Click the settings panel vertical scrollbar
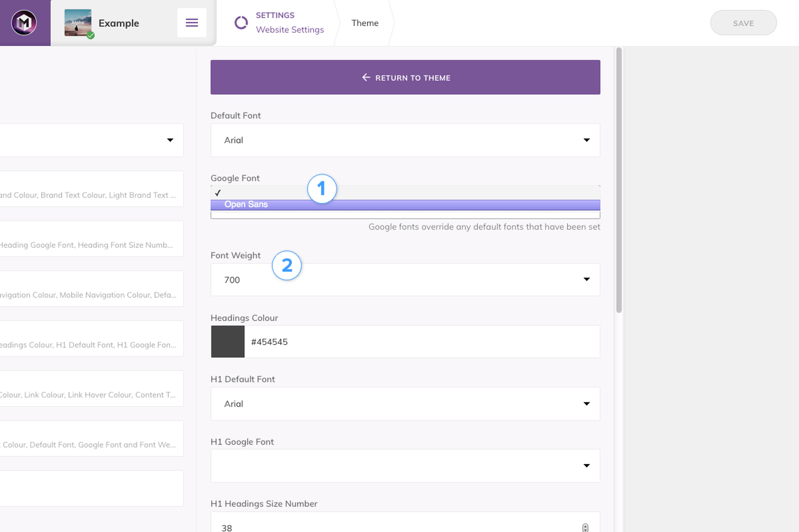The image size is (799, 532). coord(619,181)
